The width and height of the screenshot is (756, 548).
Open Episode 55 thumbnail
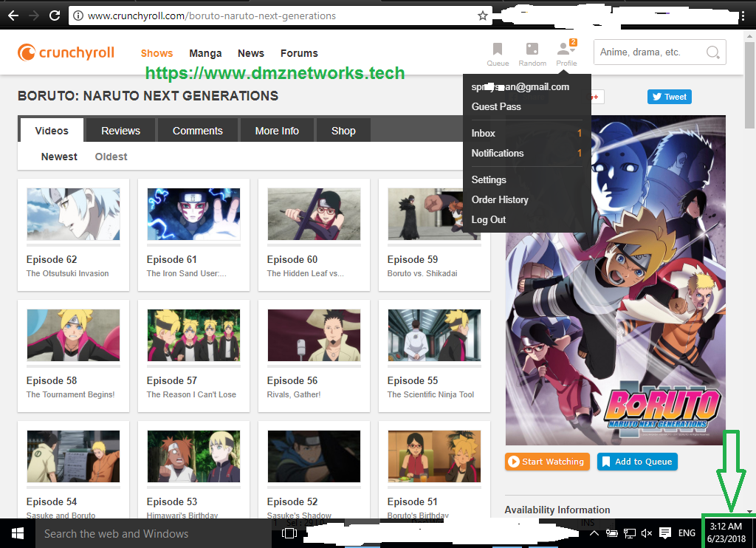tap(434, 335)
